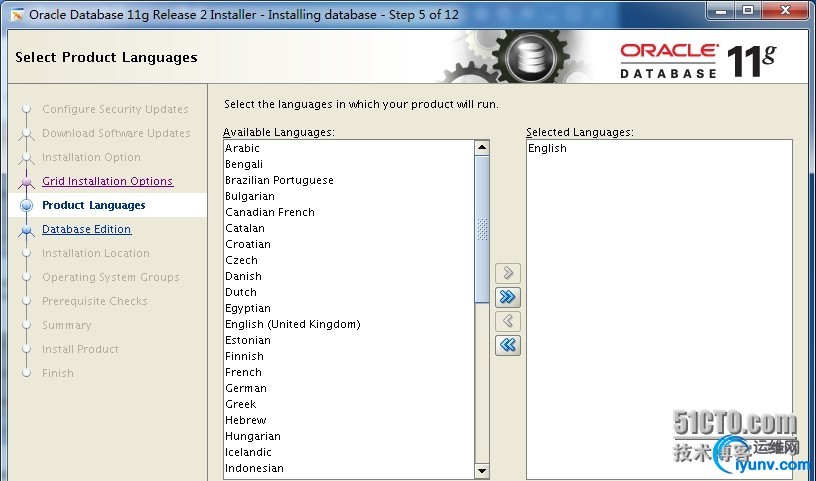Select the Product Languages step

click(94, 205)
